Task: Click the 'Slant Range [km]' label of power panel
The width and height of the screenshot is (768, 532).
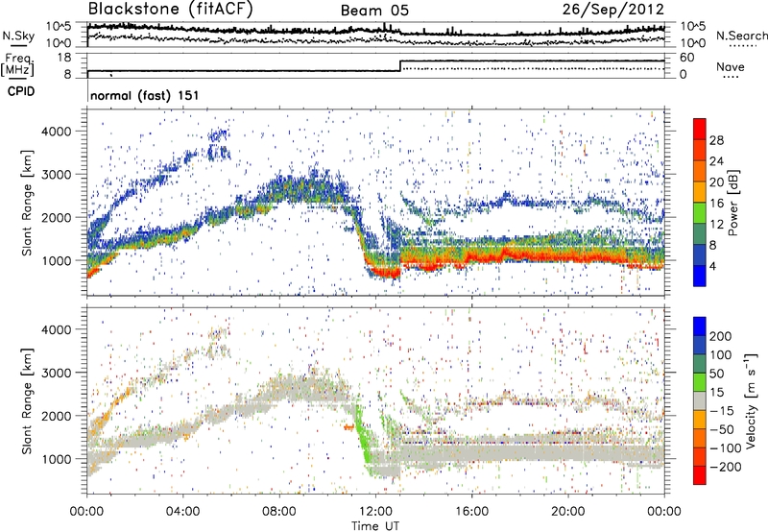Action: pyautogui.click(x=27, y=203)
